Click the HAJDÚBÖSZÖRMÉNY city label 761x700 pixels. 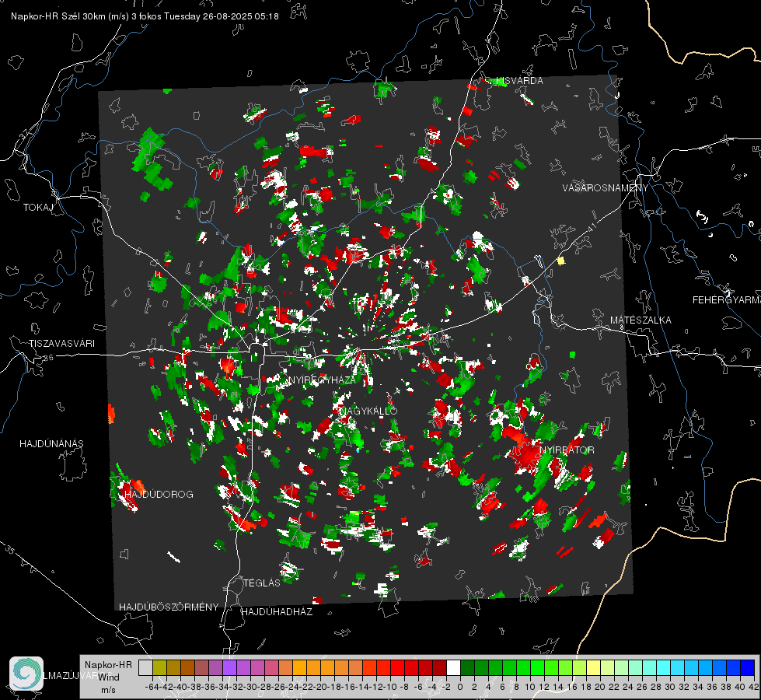[x=169, y=607]
